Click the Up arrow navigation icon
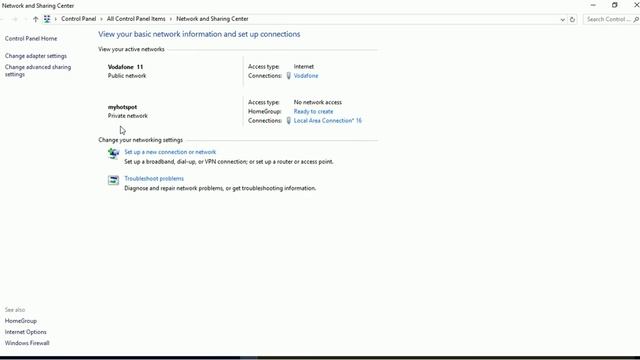The height and width of the screenshot is (360, 640). (x=36, y=19)
